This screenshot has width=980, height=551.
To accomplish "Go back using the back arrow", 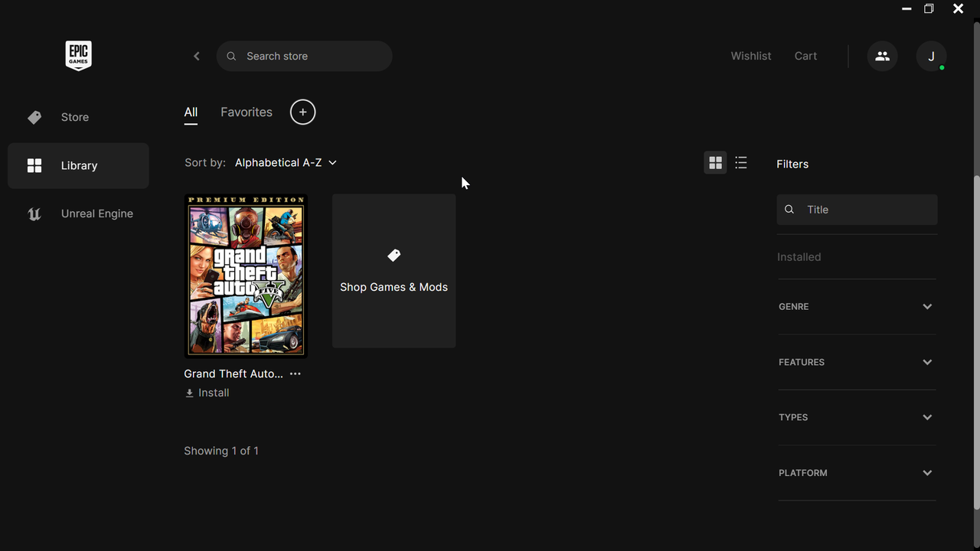I will [x=197, y=56].
